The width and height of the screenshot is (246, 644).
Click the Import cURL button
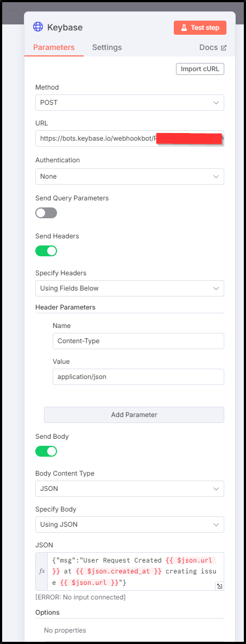tap(200, 68)
